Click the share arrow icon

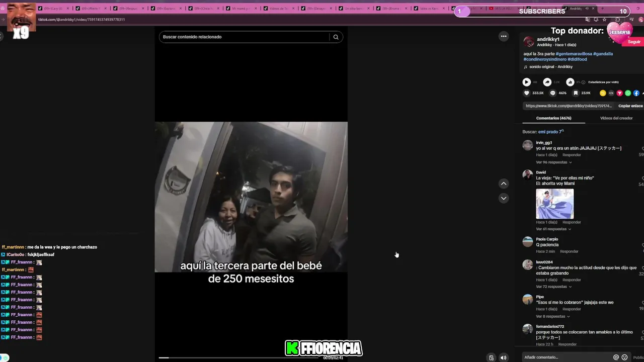click(547, 82)
